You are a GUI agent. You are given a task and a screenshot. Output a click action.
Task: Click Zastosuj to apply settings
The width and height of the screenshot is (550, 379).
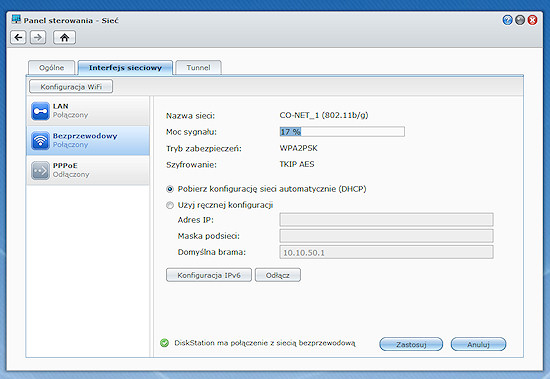coord(411,344)
